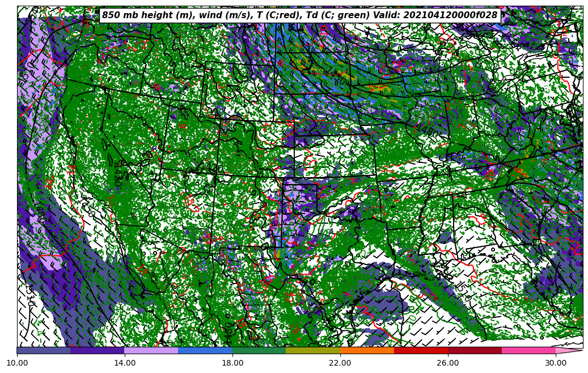Viewport: 588px width, 373px height.
Task: Click the 10.00 colorbar tick label
Action: point(17,363)
